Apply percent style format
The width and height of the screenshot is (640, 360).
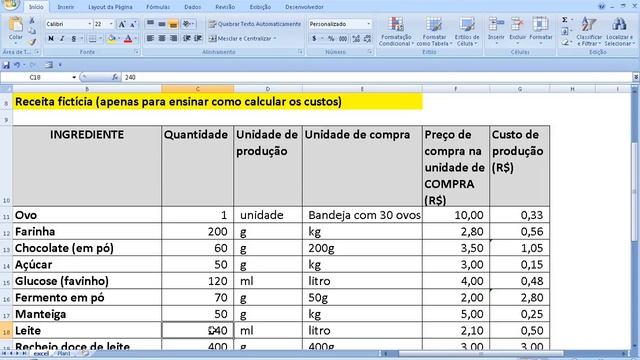(331, 39)
